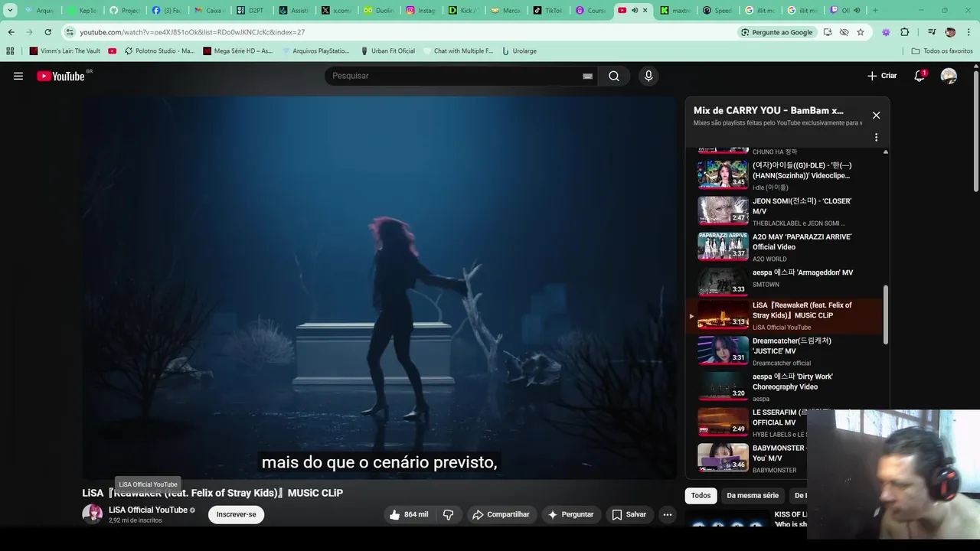Open Chrome profile avatar
Screen dimensions: 980x551
coord(950,32)
